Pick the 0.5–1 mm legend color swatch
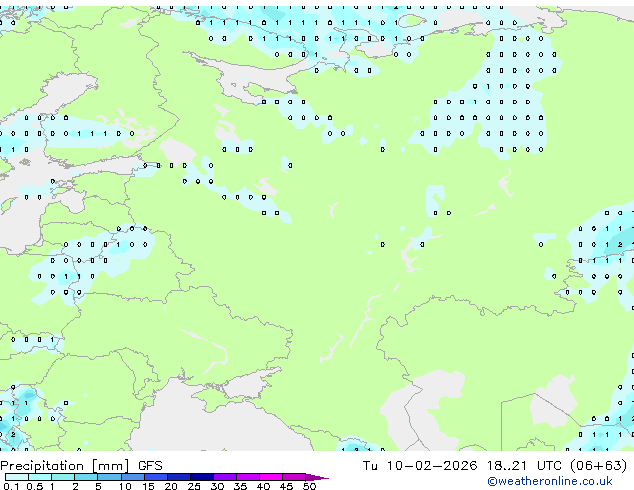 40,477
